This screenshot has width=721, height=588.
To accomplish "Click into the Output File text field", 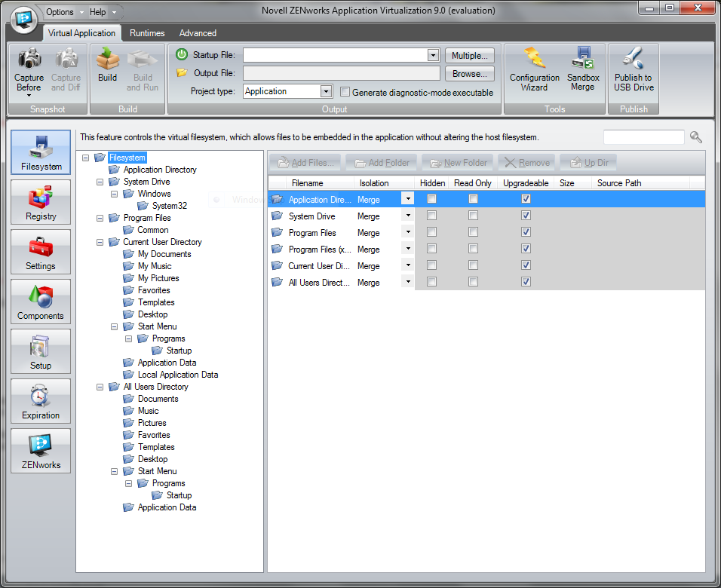I will 342,73.
